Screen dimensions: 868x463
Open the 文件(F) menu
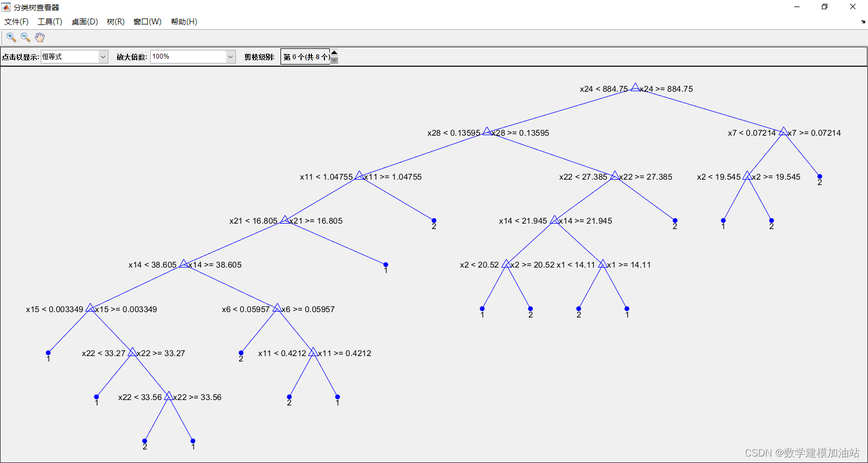(16, 22)
